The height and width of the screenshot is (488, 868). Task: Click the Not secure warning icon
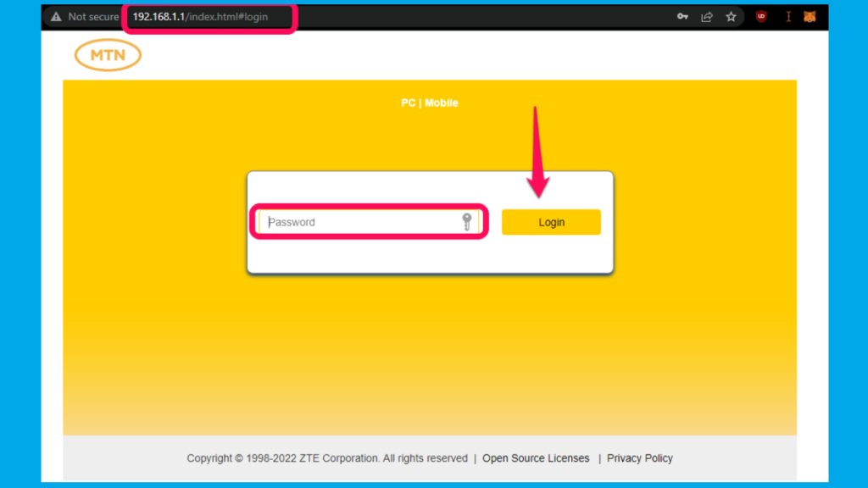56,17
